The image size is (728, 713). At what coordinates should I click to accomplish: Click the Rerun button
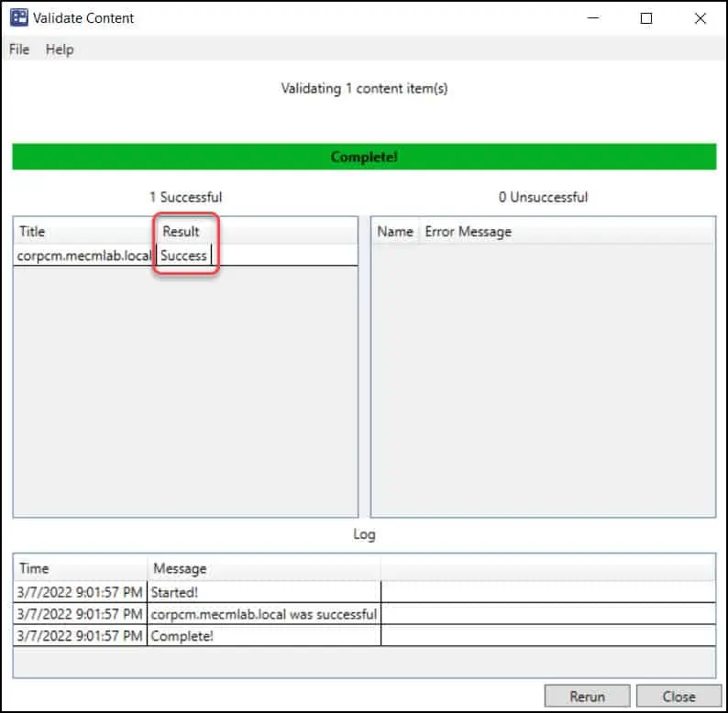coord(587,697)
